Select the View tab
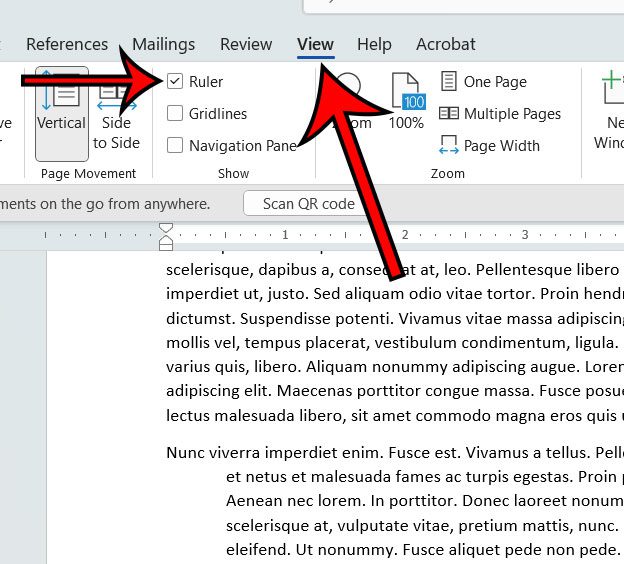This screenshot has height=564, width=624. [x=315, y=44]
